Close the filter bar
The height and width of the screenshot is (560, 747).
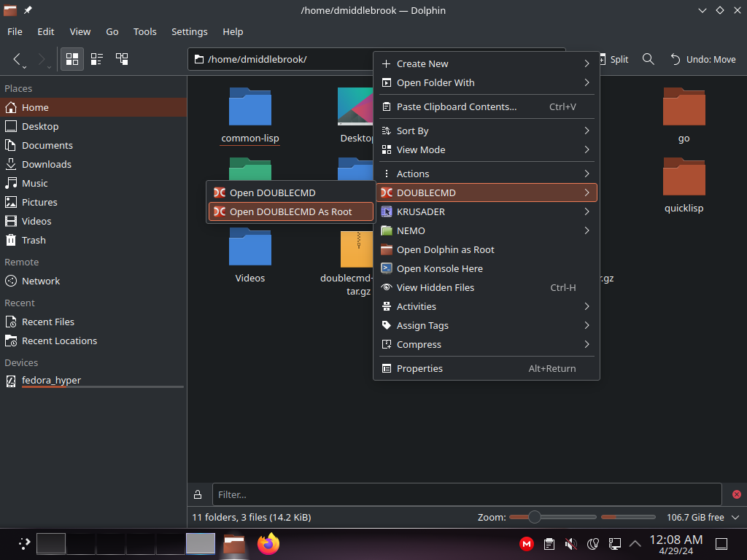pyautogui.click(x=737, y=494)
